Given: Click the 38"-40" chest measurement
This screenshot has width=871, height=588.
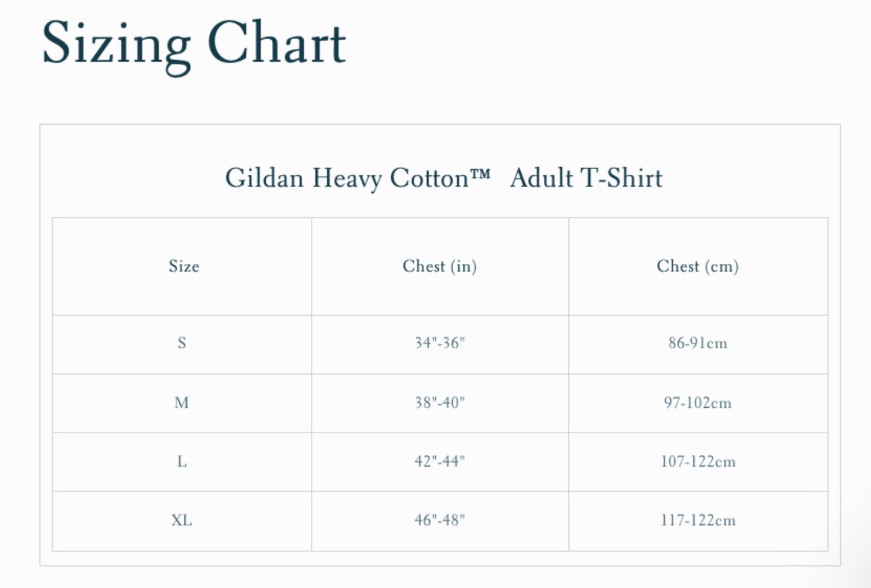Looking at the screenshot, I should coord(439,402).
